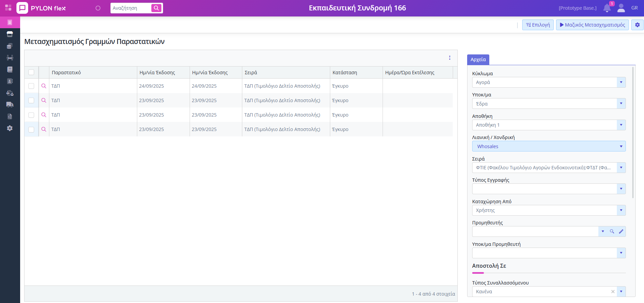Expand the Κύκλωμα dropdown

coord(621,82)
